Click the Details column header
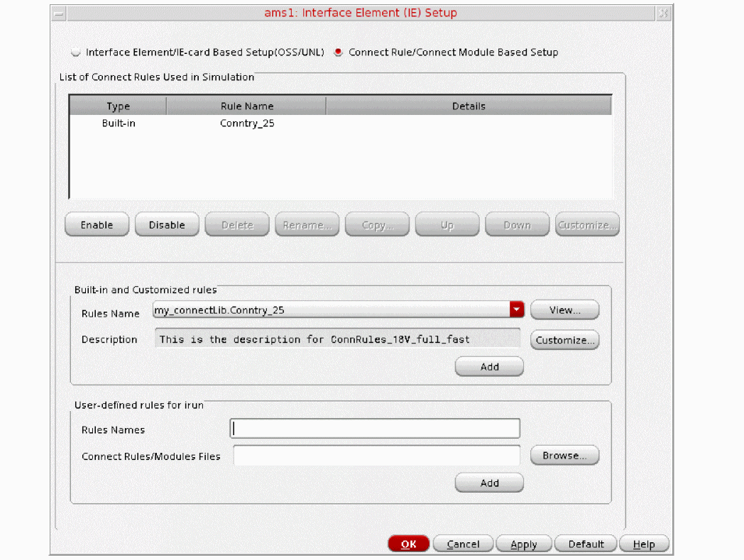This screenshot has height=560, width=744. (x=469, y=106)
